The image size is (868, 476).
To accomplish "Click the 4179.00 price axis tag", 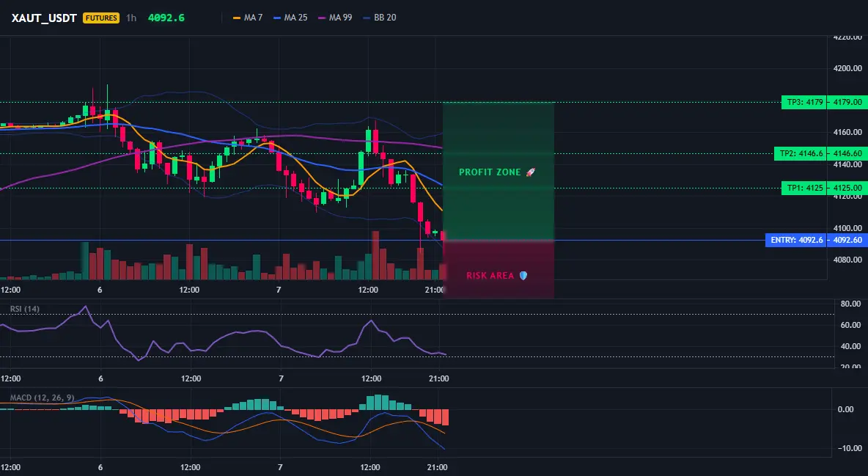I will click(847, 102).
